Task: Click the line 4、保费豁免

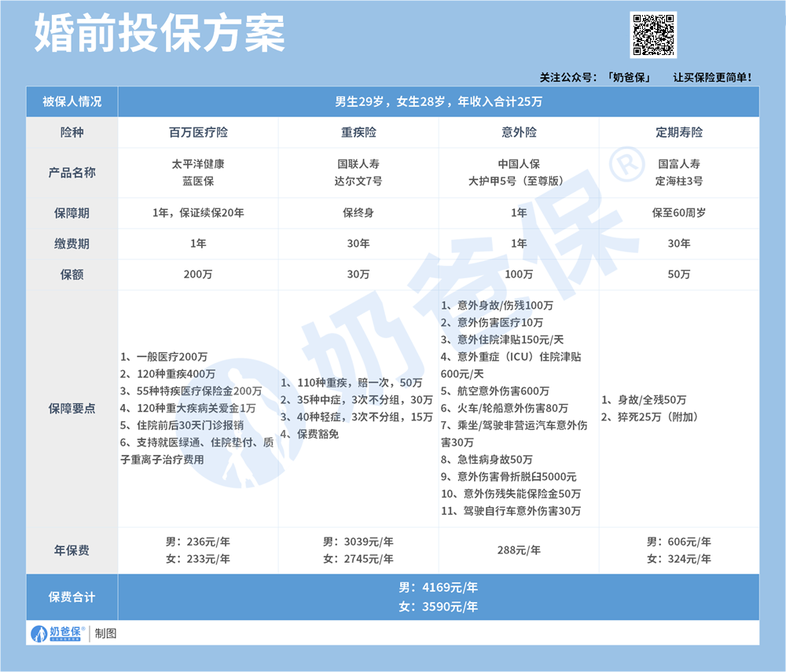Action: point(310,434)
